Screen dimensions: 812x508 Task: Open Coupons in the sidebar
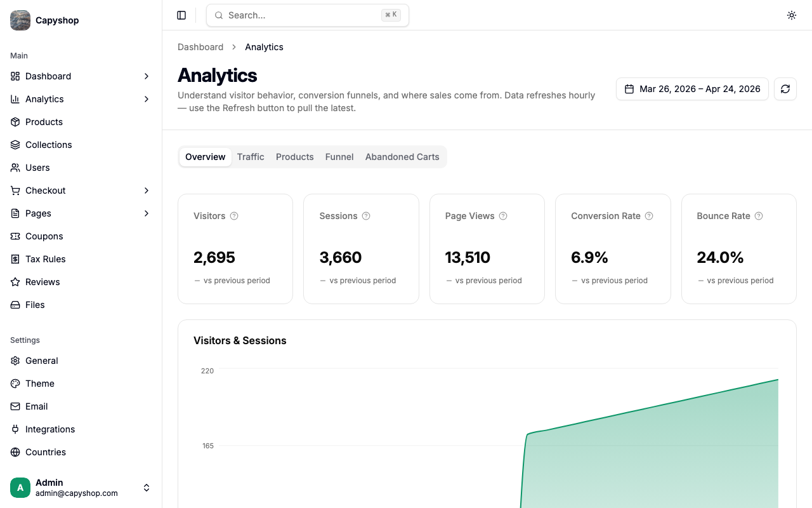[81, 236]
